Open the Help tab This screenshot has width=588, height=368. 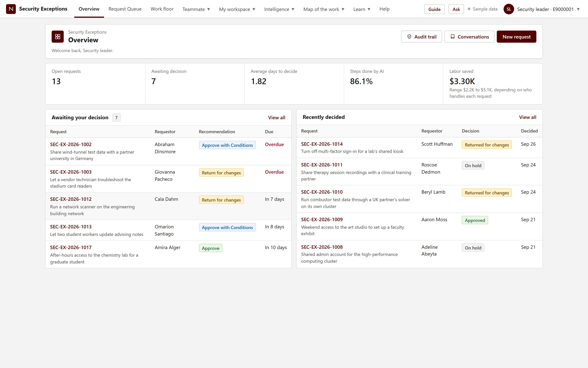(384, 9)
